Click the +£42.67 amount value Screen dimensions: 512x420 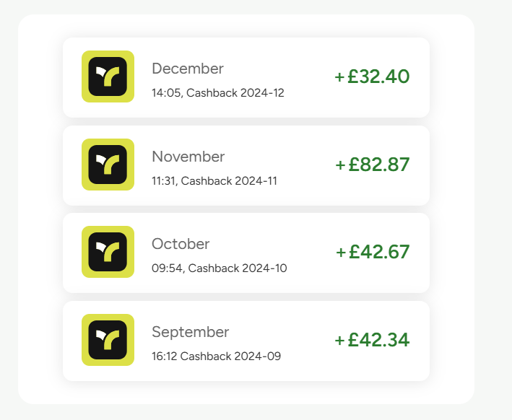[373, 252]
